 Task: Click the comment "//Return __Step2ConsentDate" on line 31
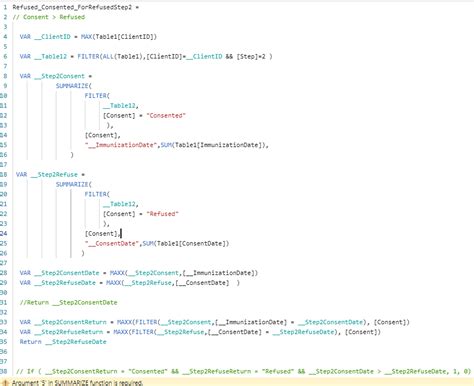[x=68, y=302]
